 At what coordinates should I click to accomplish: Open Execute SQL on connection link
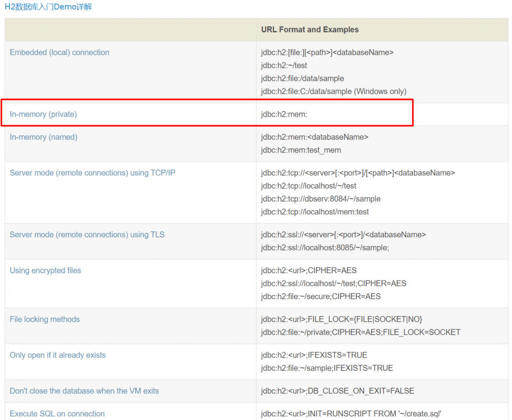tap(57, 413)
